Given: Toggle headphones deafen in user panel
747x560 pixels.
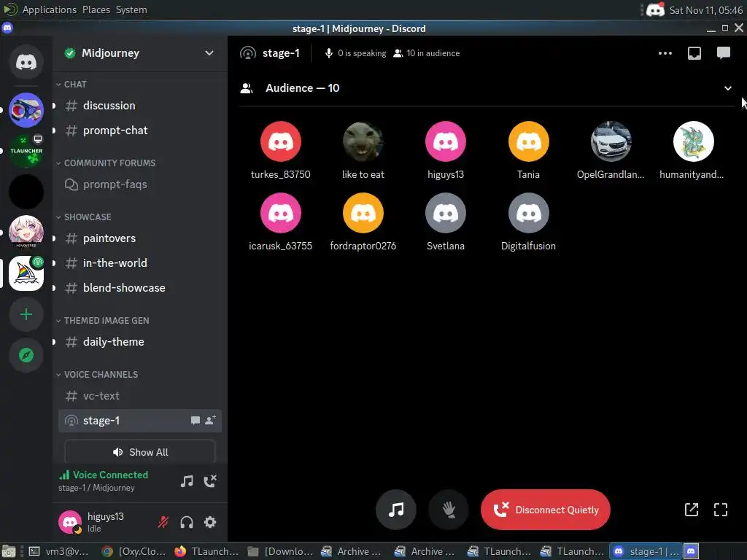Looking at the screenshot, I should coord(187,522).
